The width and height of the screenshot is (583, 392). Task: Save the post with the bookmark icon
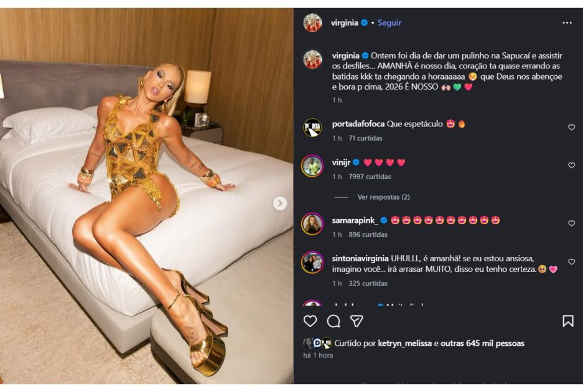pos(567,321)
